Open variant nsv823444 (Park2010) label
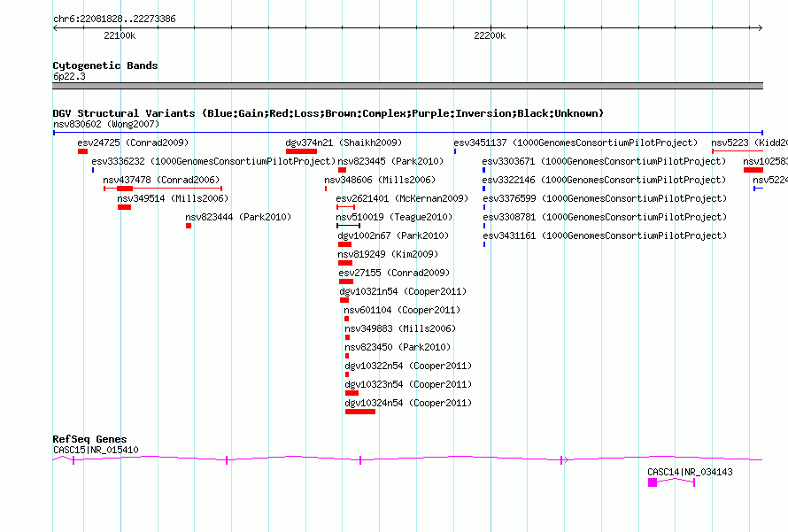The width and height of the screenshot is (788, 532). pyautogui.click(x=238, y=217)
